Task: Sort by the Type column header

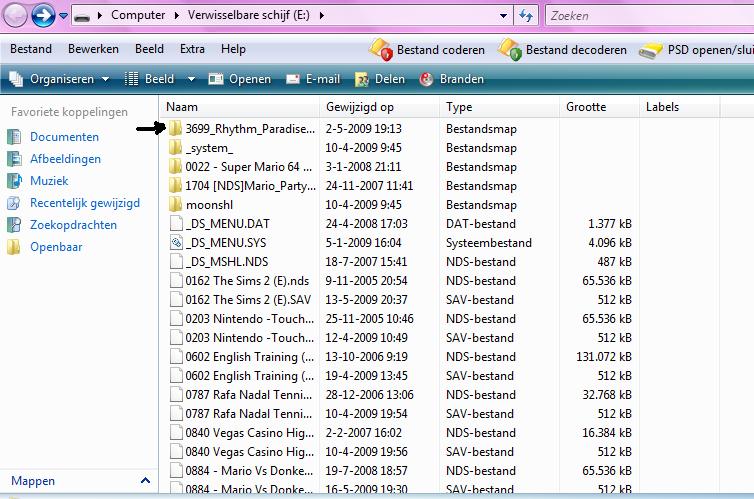Action: (x=500, y=107)
